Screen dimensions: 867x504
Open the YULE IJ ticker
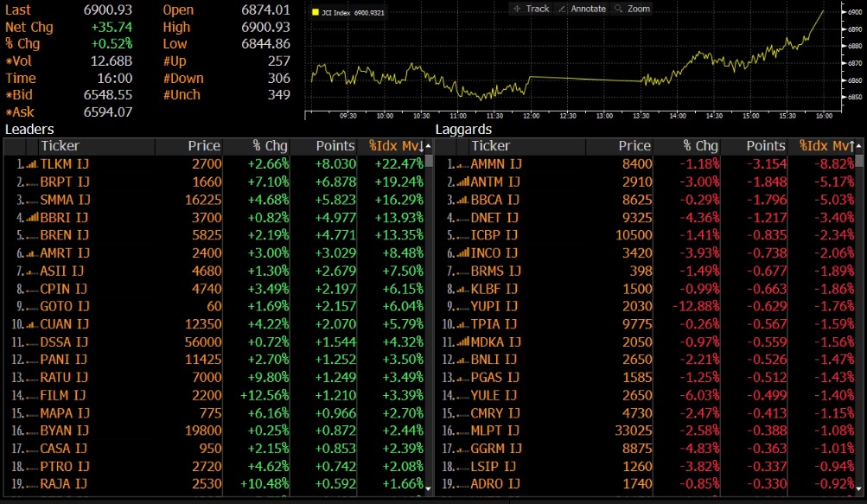click(x=494, y=396)
